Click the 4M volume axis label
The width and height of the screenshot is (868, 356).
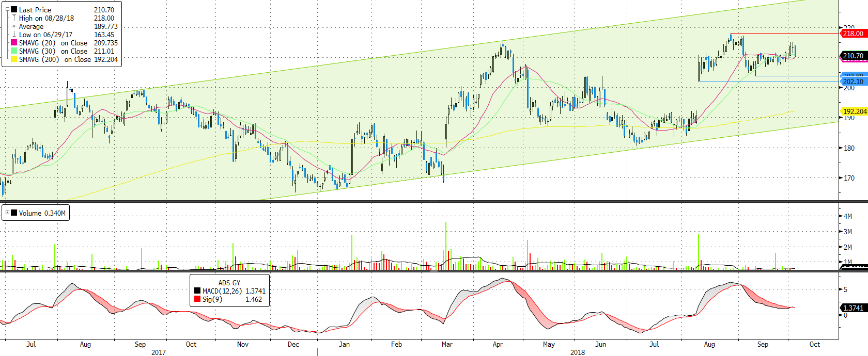(x=848, y=216)
